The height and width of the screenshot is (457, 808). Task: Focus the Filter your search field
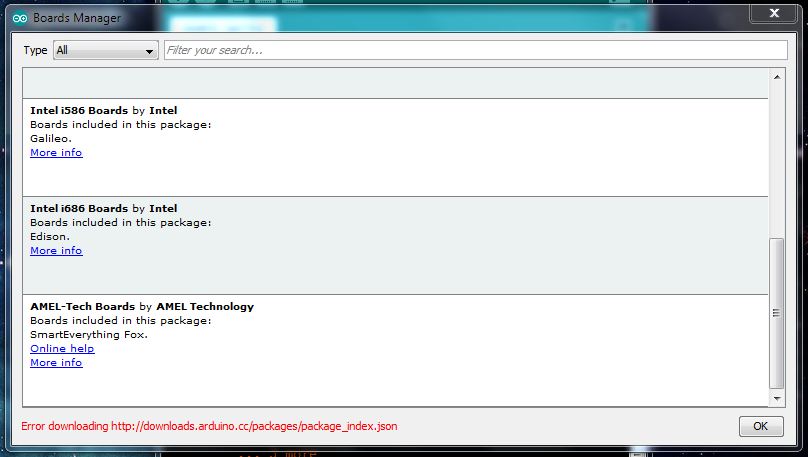476,50
